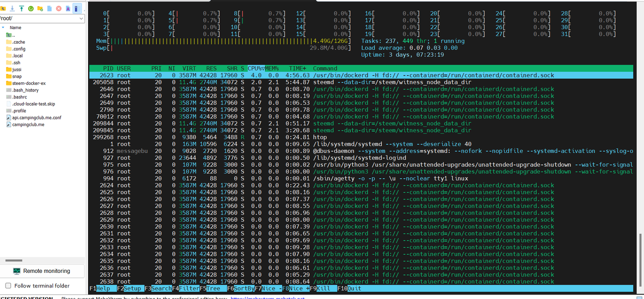Open the purple A text editor icon
This screenshot has width=644, height=299.
tap(67, 9)
